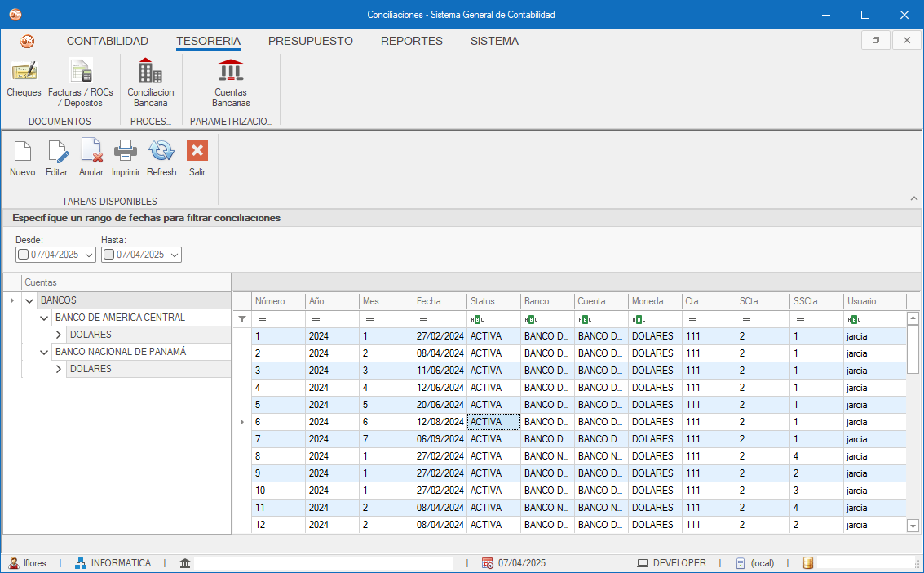
Task: Collapse BANCO DE AMERICA CENTRAL node
Action: [43, 318]
